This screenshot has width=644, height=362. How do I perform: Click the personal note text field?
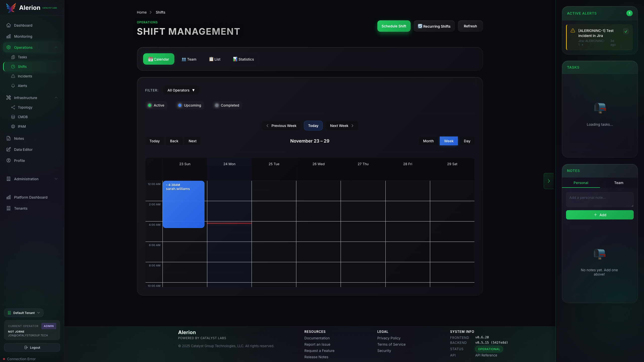(599, 199)
